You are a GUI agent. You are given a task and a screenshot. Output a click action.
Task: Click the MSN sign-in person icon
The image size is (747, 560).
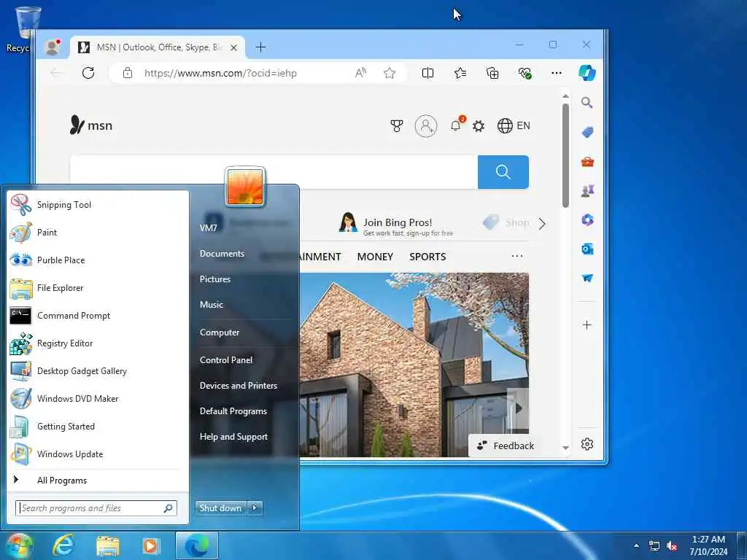(426, 126)
